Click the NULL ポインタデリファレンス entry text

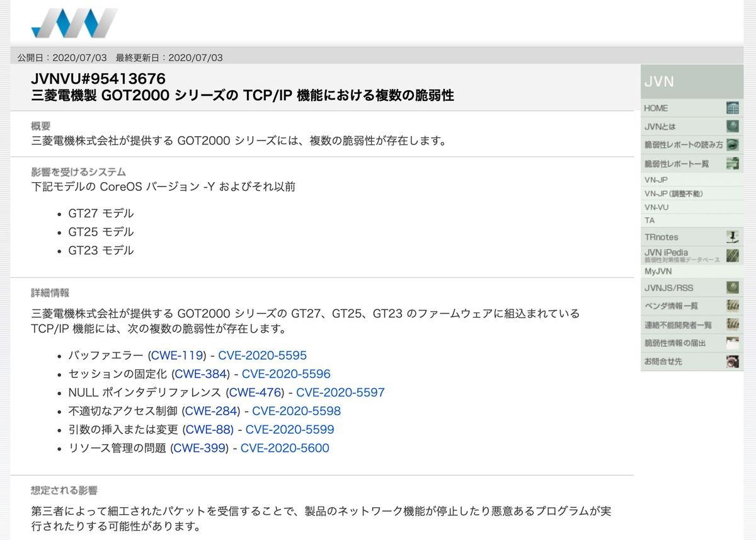pyautogui.click(x=145, y=393)
